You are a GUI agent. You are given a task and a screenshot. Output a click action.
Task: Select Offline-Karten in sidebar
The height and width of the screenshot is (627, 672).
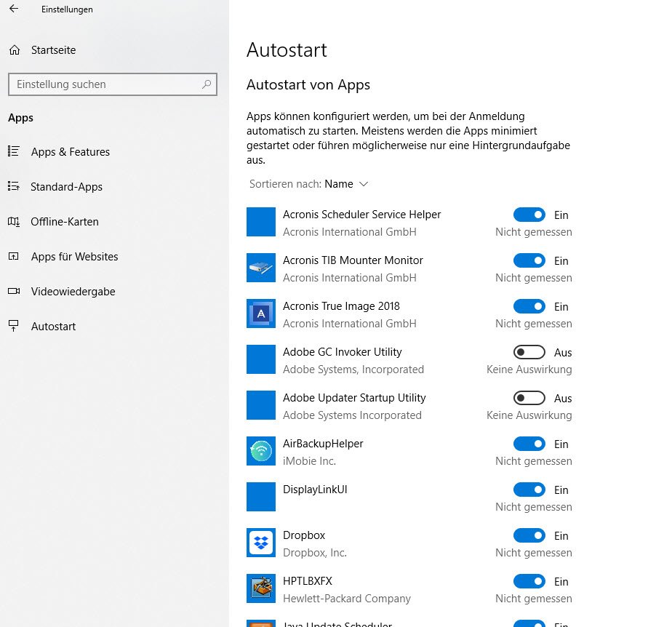[65, 222]
